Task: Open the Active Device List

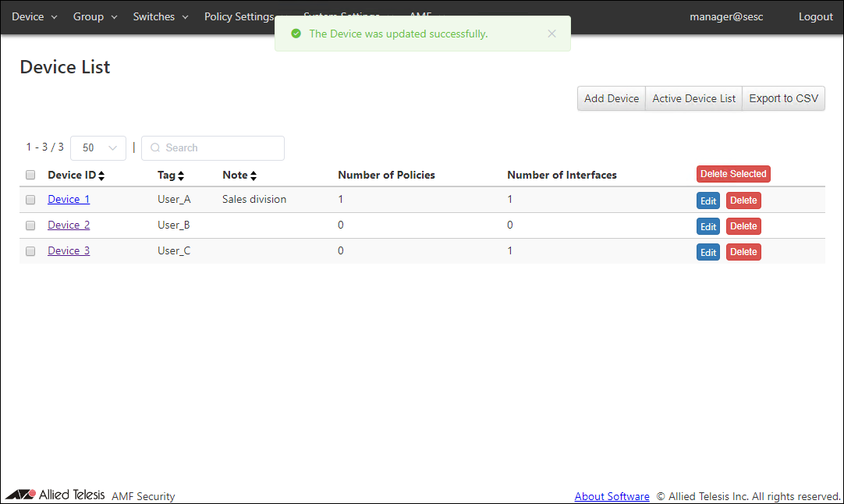Action: [x=693, y=98]
